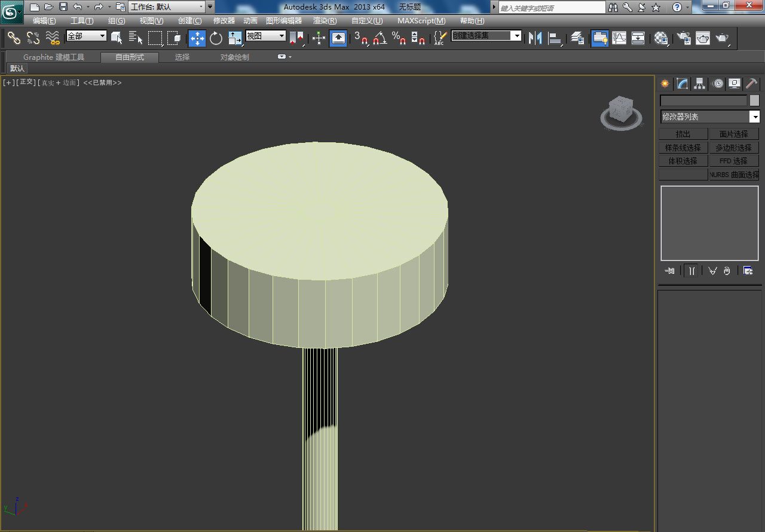Toggle the Angle Snap button
Image resolution: width=765 pixels, height=532 pixels.
tap(380, 38)
